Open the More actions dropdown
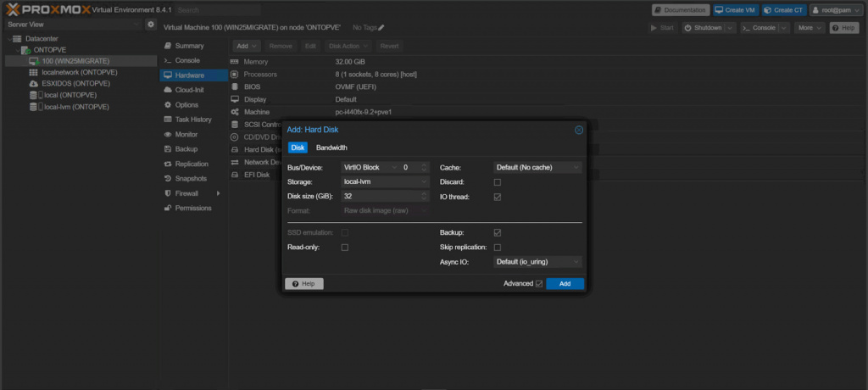This screenshot has height=390, width=868. click(810, 28)
